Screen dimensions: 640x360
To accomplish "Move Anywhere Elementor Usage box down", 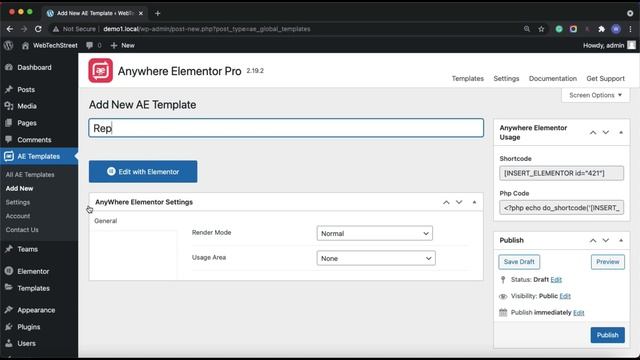I will pyautogui.click(x=606, y=132).
